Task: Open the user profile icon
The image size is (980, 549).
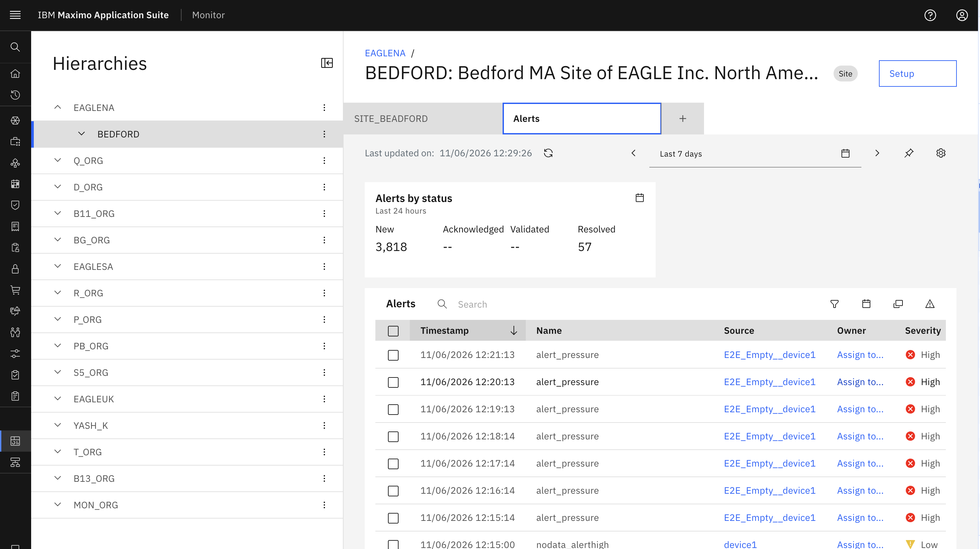Action: click(x=962, y=15)
